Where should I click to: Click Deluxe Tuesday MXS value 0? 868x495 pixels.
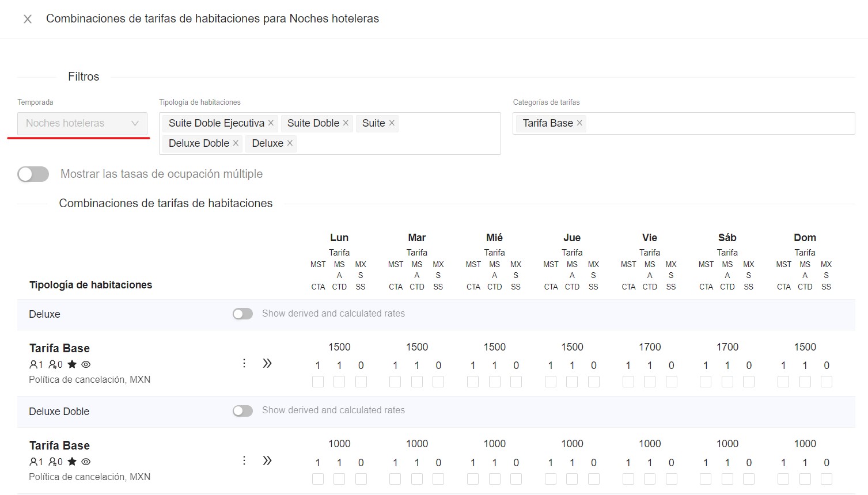(x=438, y=365)
